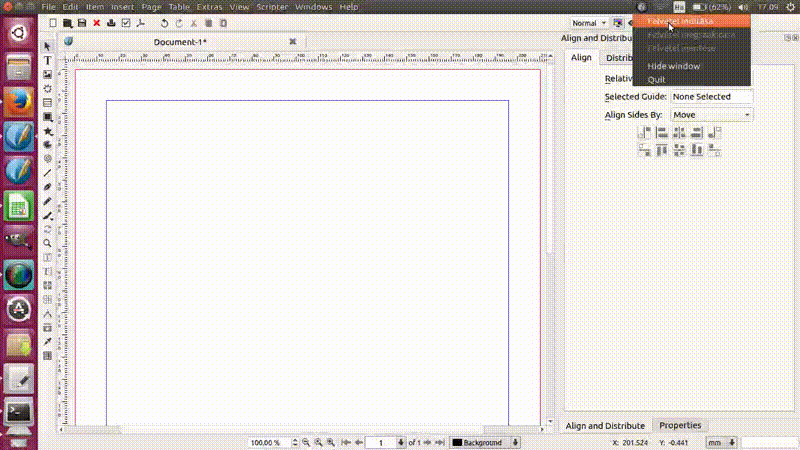Pick the Line tool in the toolbox

tap(47, 173)
